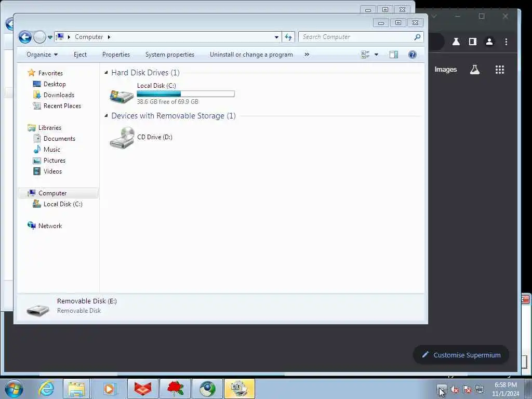The height and width of the screenshot is (399, 532).
Task: Show more toolbar commands chevron
Action: click(x=307, y=55)
